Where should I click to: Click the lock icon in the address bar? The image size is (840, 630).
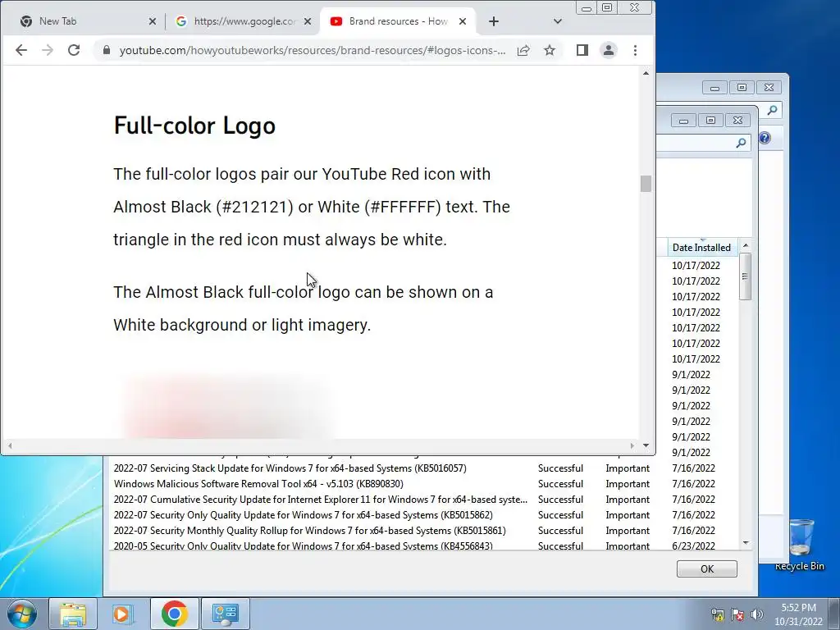[107, 50]
